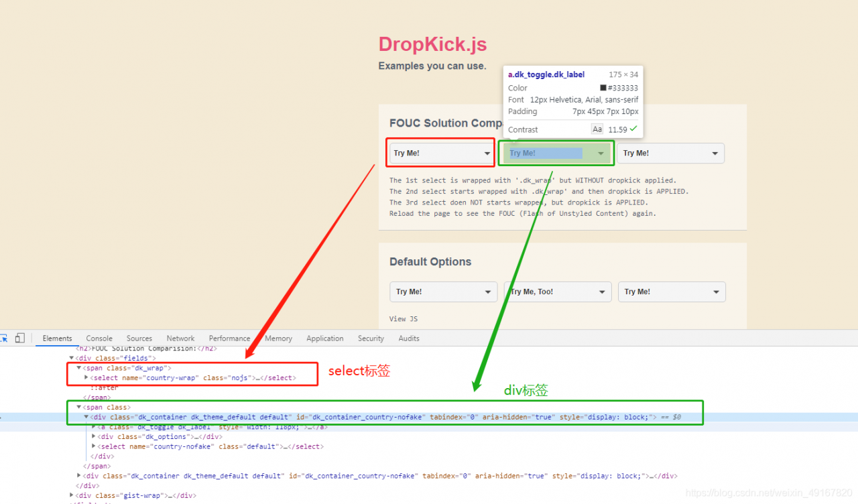Open the Performance tab
This screenshot has height=504, width=858.
tap(229, 338)
